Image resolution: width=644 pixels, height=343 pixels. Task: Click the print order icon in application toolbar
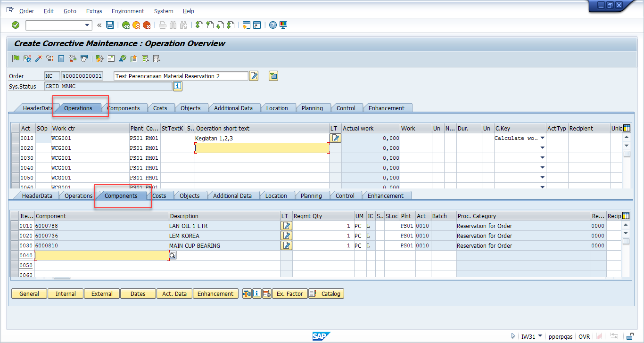83,58
